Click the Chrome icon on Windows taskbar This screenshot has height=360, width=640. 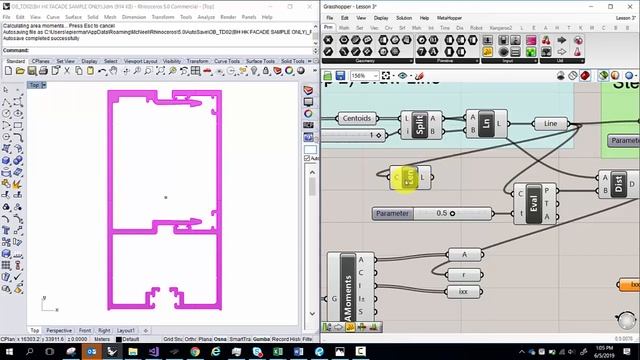[195, 351]
